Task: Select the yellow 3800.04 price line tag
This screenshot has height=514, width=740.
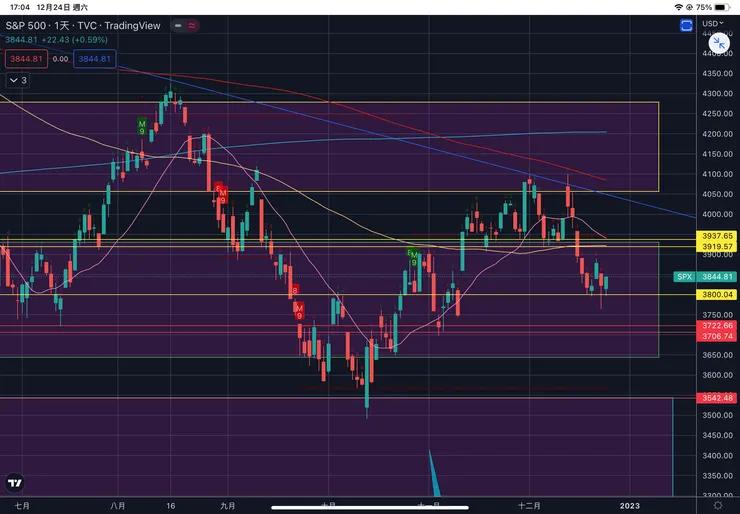Action: click(x=717, y=295)
